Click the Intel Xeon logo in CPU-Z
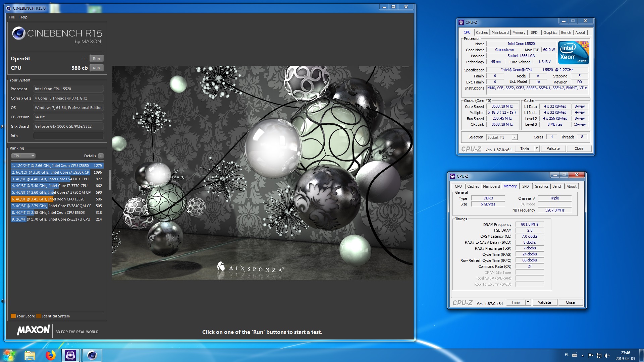Image resolution: width=644 pixels, height=362 pixels. tap(574, 53)
